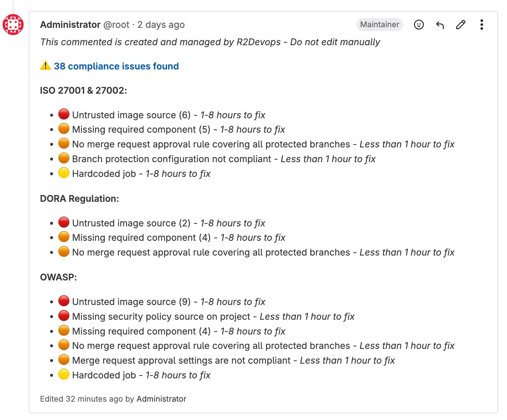507x420 pixels.
Task: Click the yellow dot beside Hardcoded job
Action: coord(64,173)
